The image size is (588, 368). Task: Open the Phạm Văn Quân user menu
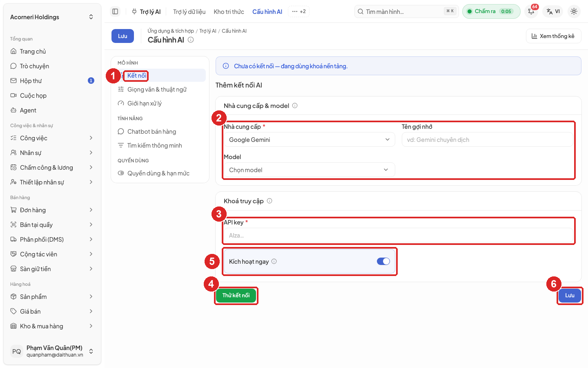[x=52, y=351]
